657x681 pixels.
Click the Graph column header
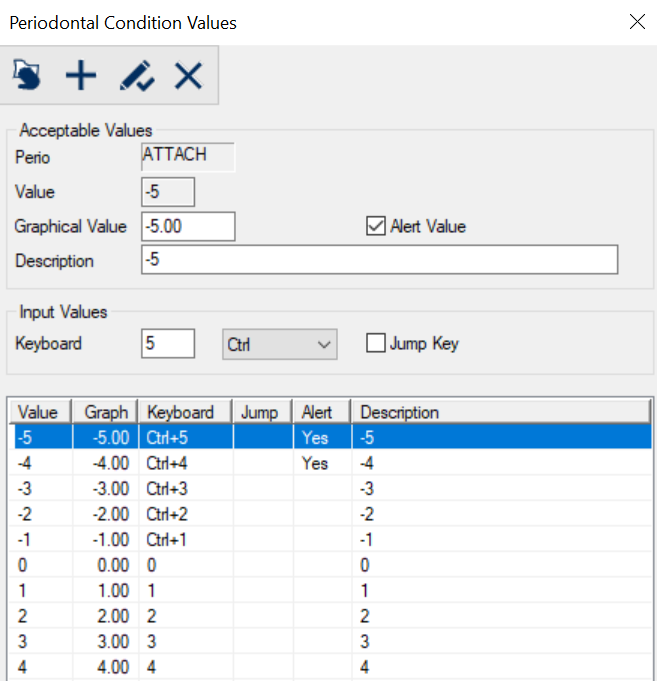point(105,412)
